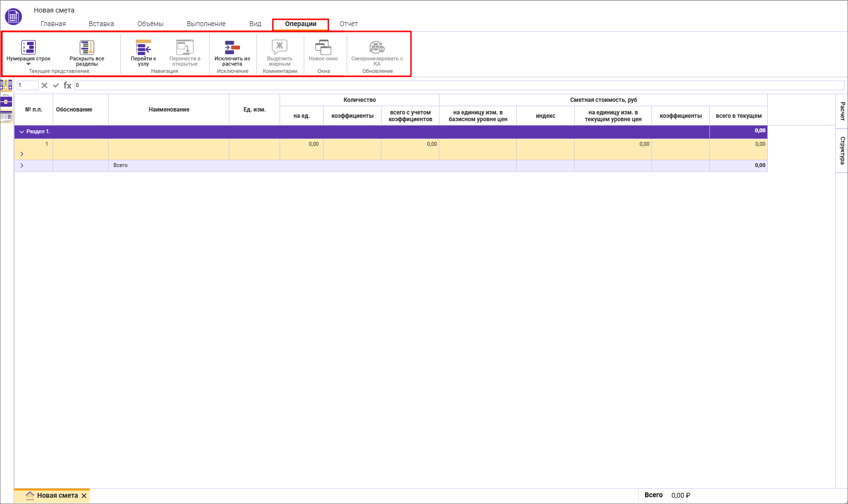Viewport: 848px width, 504px height.
Task: Close the Новая смета document tab
Action: coord(84,496)
